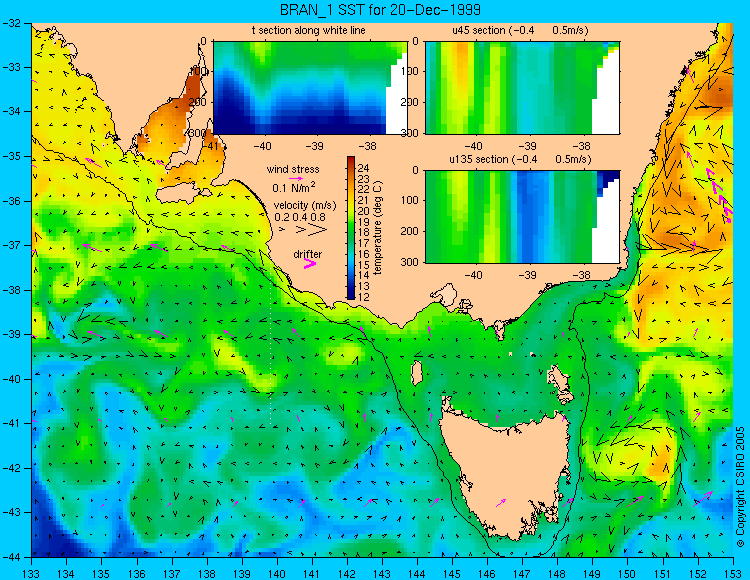The height and width of the screenshot is (580, 750).
Task: Click the dark blue bottom of colorbar
Action: [351, 295]
